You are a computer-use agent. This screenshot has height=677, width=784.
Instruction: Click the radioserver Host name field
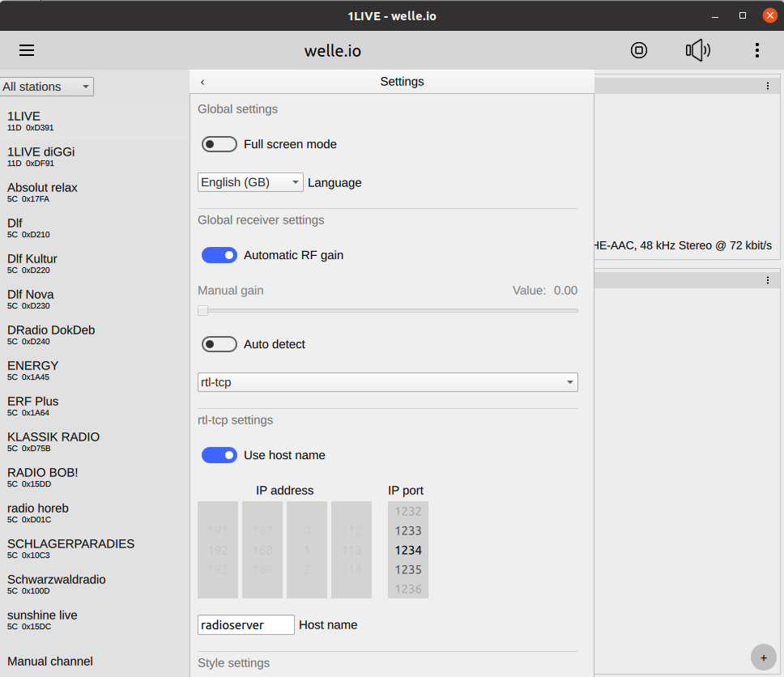[246, 625]
